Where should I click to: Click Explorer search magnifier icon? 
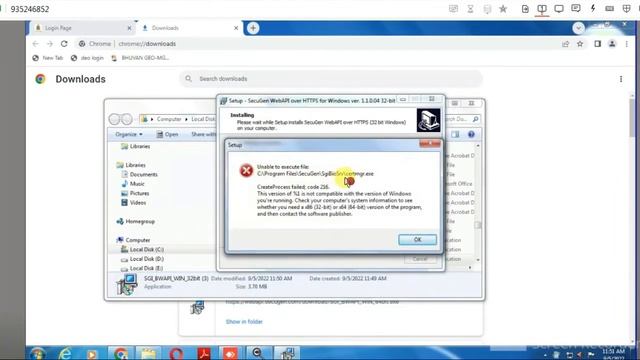pos(476,119)
